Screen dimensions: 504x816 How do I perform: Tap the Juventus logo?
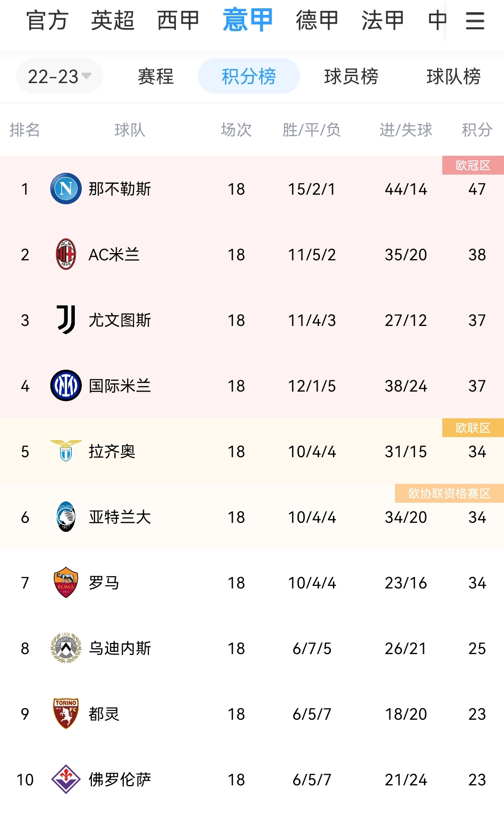[x=66, y=320]
